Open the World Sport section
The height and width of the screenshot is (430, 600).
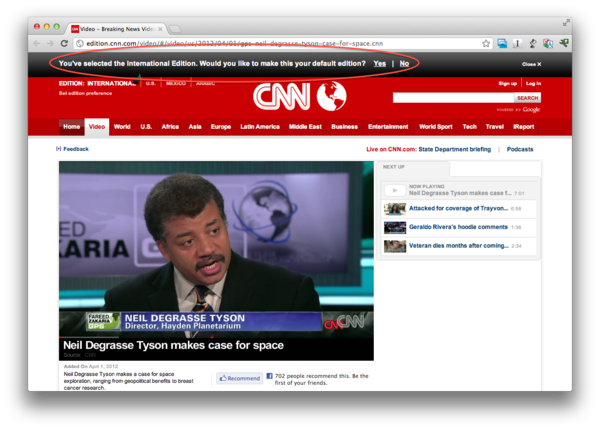tap(435, 127)
